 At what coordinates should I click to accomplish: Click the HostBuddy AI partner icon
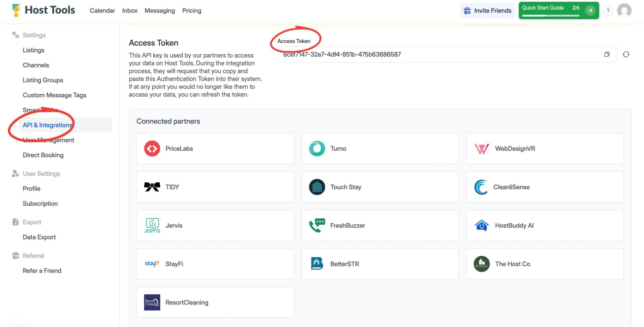click(x=482, y=225)
